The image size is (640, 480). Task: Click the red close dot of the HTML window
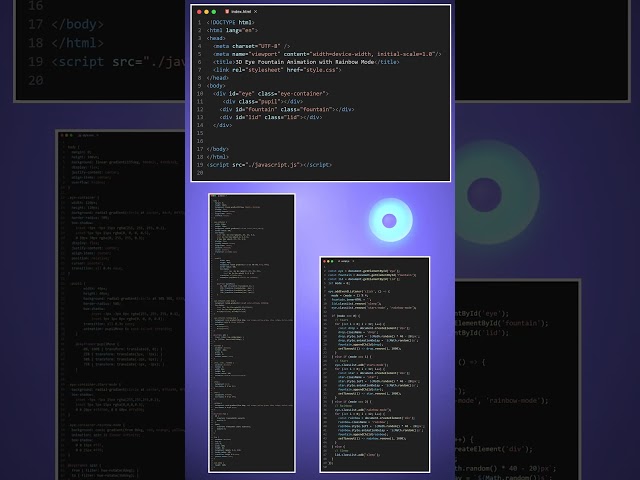click(199, 12)
